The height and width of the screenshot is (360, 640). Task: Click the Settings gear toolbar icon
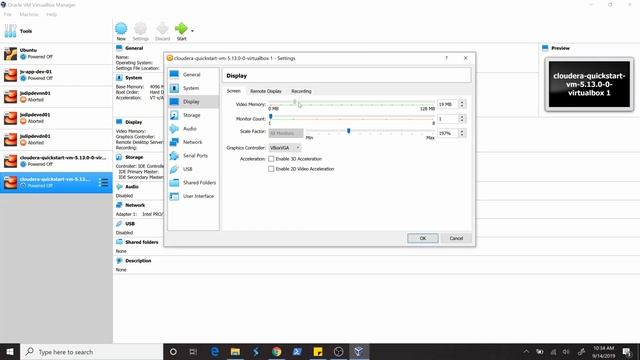coord(140,31)
